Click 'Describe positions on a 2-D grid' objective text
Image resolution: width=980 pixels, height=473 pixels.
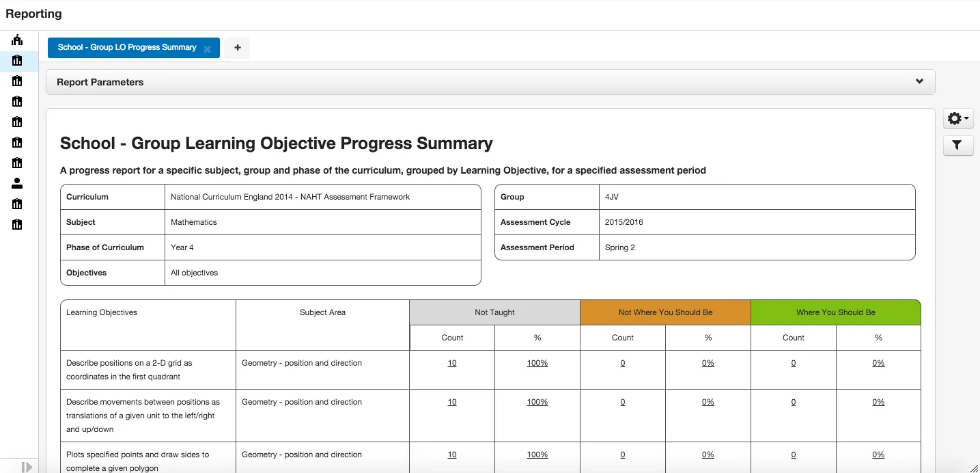(x=129, y=370)
